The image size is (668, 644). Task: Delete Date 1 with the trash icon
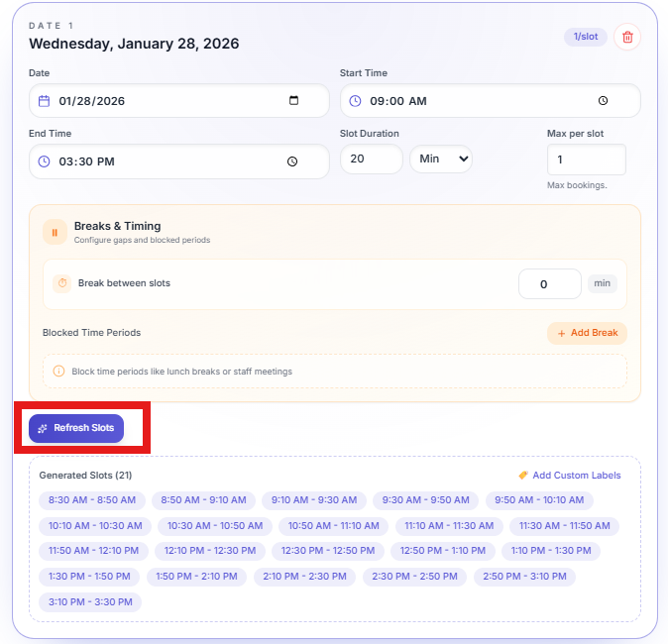point(627,37)
